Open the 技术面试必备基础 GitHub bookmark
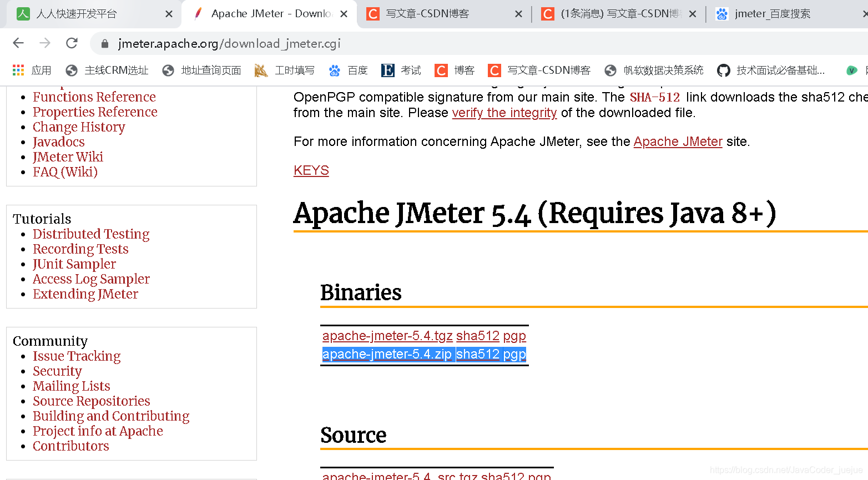The image size is (868, 480). pos(771,70)
